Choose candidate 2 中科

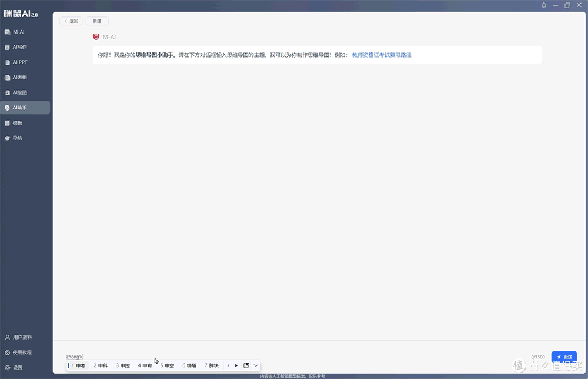[101, 365]
